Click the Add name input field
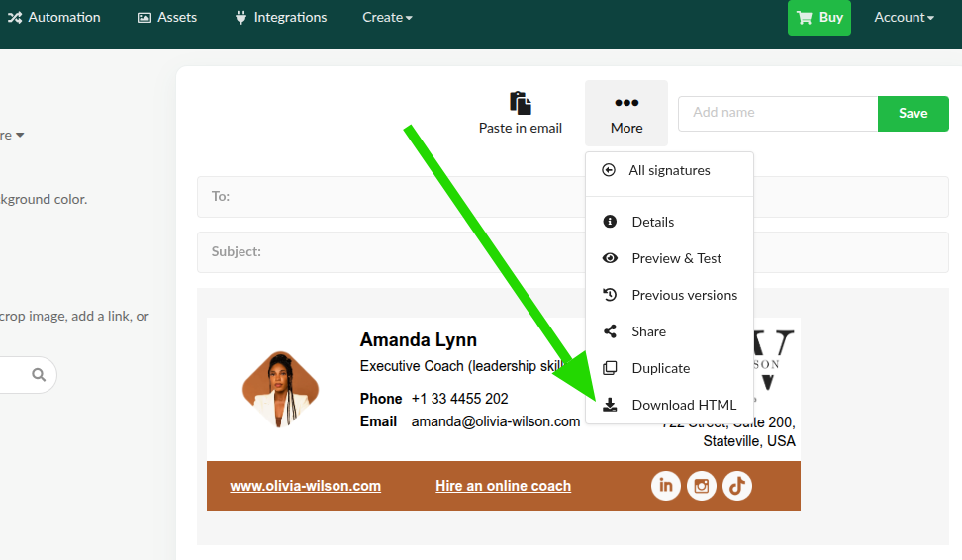The image size is (962, 560). 777,113
